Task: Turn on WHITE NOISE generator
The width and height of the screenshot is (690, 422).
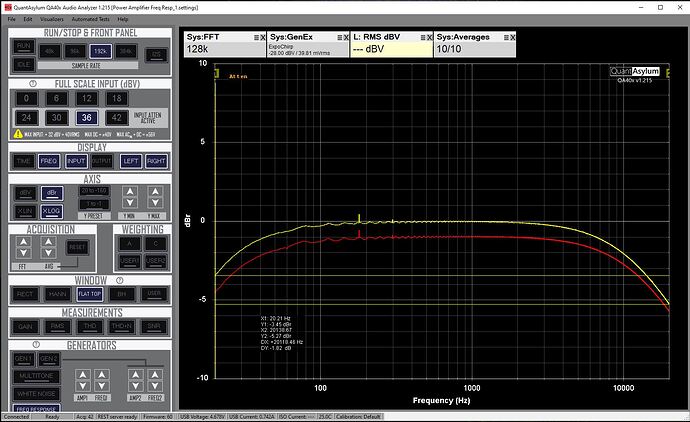Action: pyautogui.click(x=37, y=393)
